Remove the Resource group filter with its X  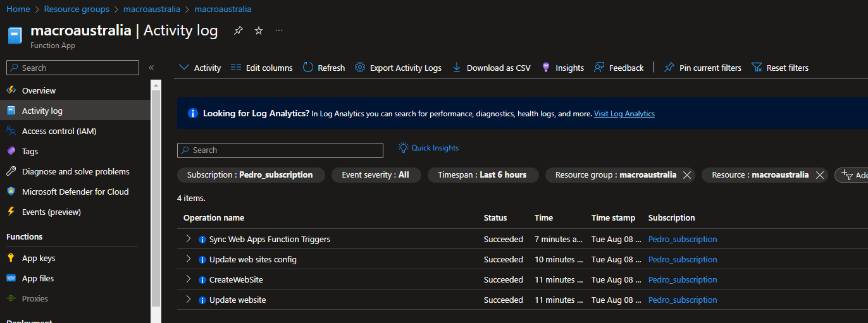[686, 175]
